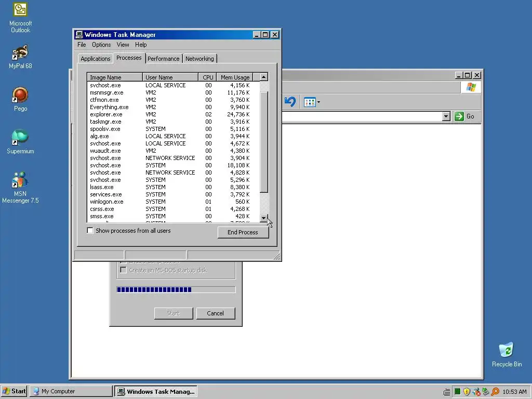Image resolution: width=532 pixels, height=399 pixels.
Task: Click the Views icon in My Computer toolbar
Action: [310, 102]
